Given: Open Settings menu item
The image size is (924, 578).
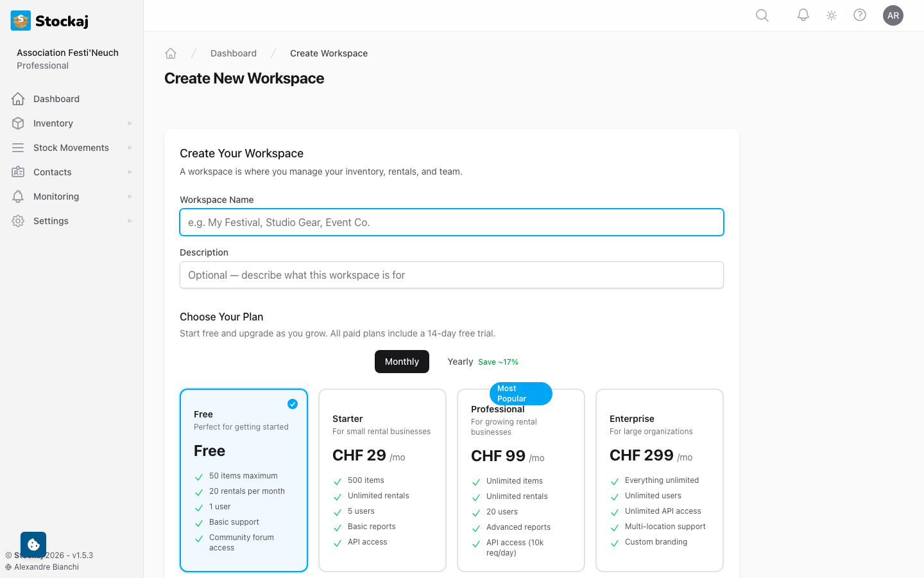Looking at the screenshot, I should click(x=71, y=221).
